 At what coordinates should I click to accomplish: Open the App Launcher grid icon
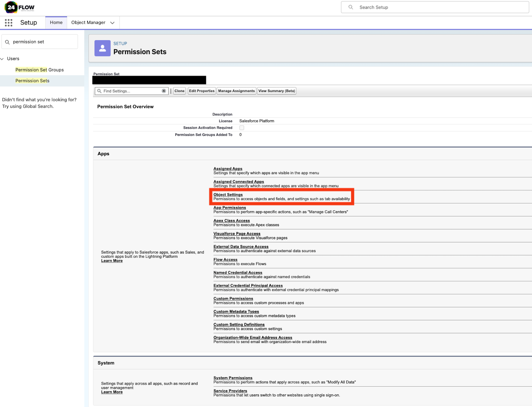pos(9,23)
